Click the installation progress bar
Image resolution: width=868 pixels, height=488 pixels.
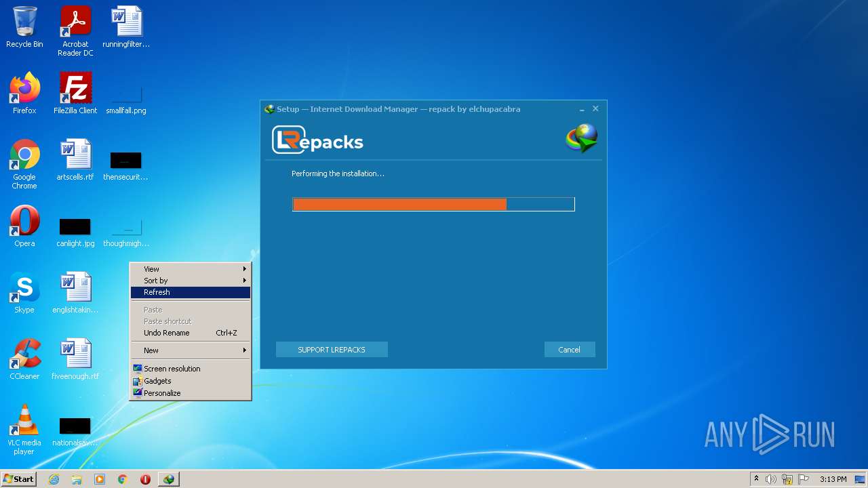[433, 204]
